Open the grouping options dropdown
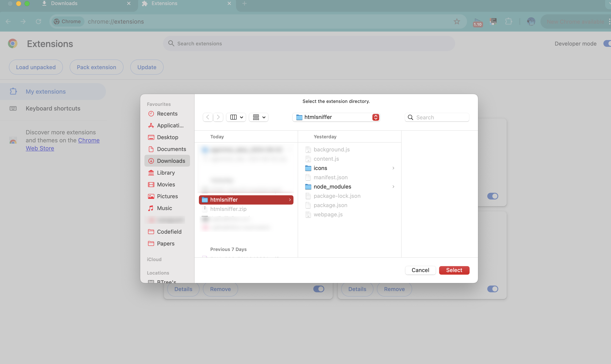Screen dimensions: 611x364 (x=259, y=117)
